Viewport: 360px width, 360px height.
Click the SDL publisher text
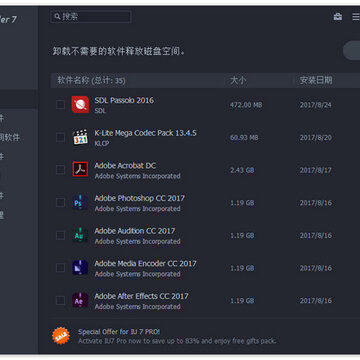pos(100,111)
